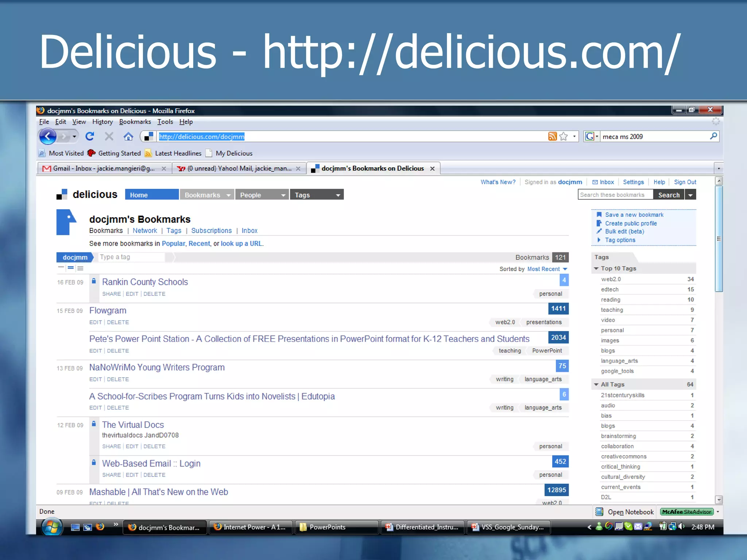Open the Search options dropdown arrow
747x560 pixels.
click(690, 195)
